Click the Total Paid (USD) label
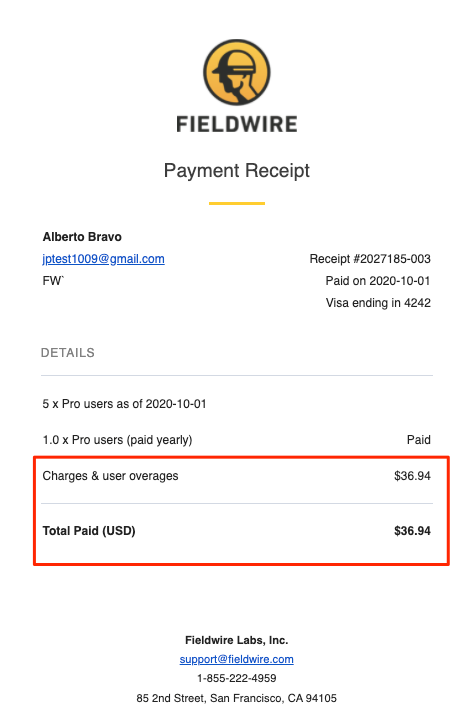Image resolution: width=469 pixels, height=711 pixels. (89, 531)
